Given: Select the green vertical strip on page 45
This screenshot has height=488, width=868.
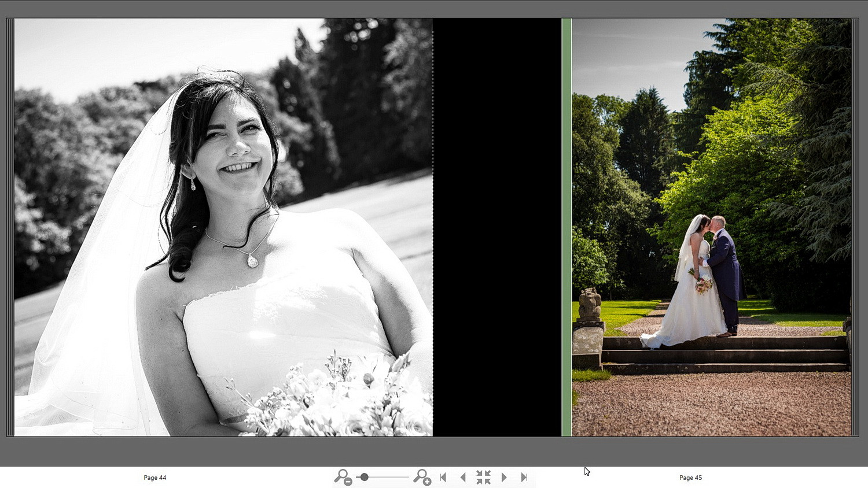Looking at the screenshot, I should (x=567, y=227).
